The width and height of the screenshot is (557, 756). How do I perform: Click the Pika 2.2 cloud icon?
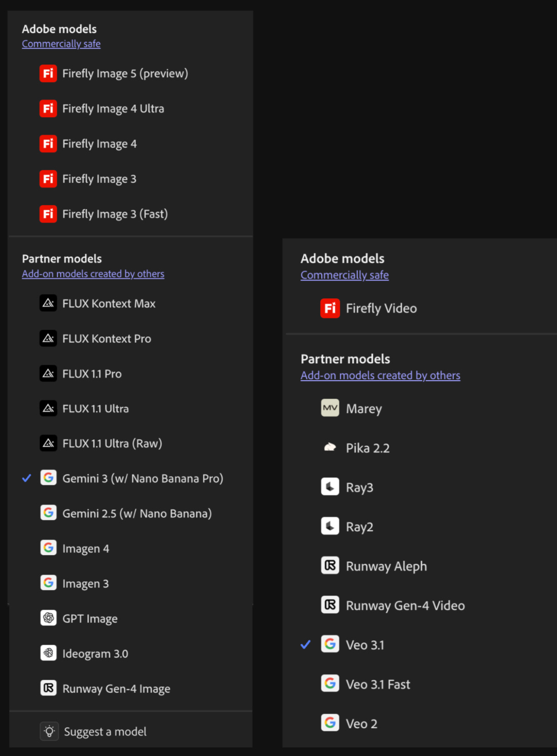click(x=330, y=447)
